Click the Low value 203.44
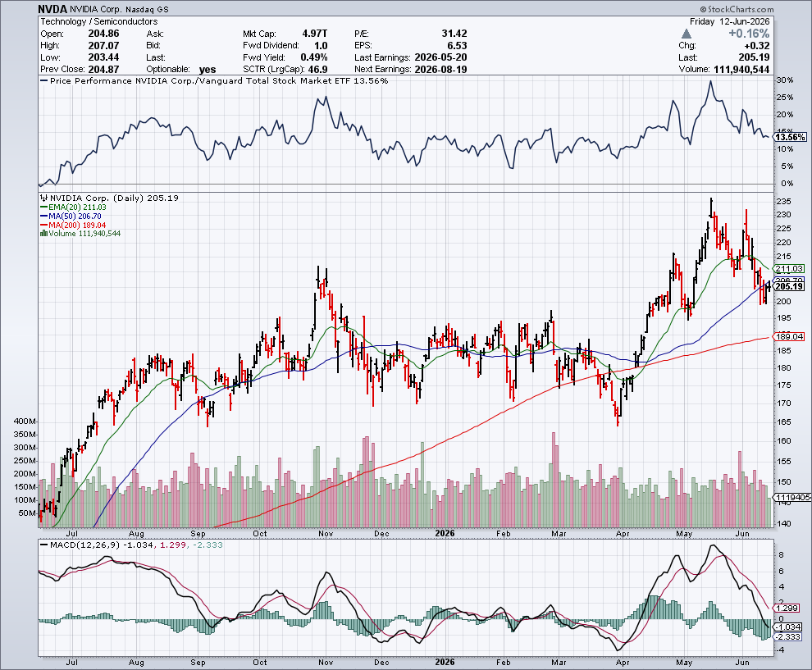The image size is (812, 670). [x=103, y=57]
